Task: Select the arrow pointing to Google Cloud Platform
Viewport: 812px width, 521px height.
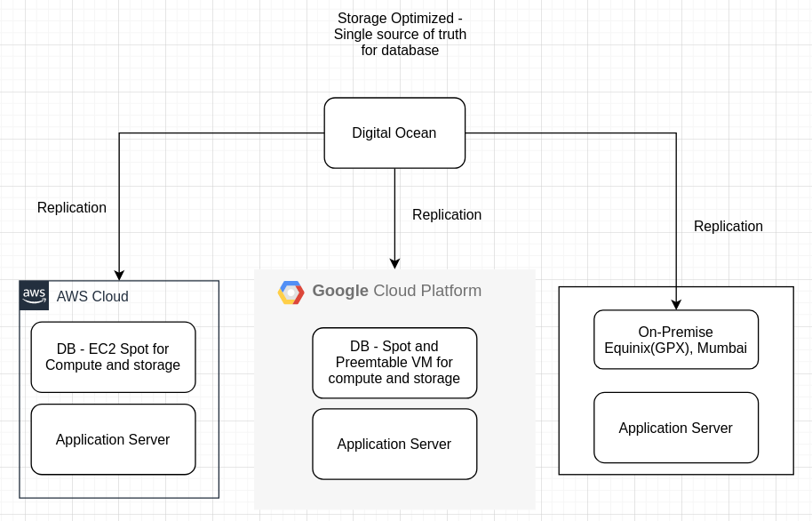Action: click(x=394, y=222)
